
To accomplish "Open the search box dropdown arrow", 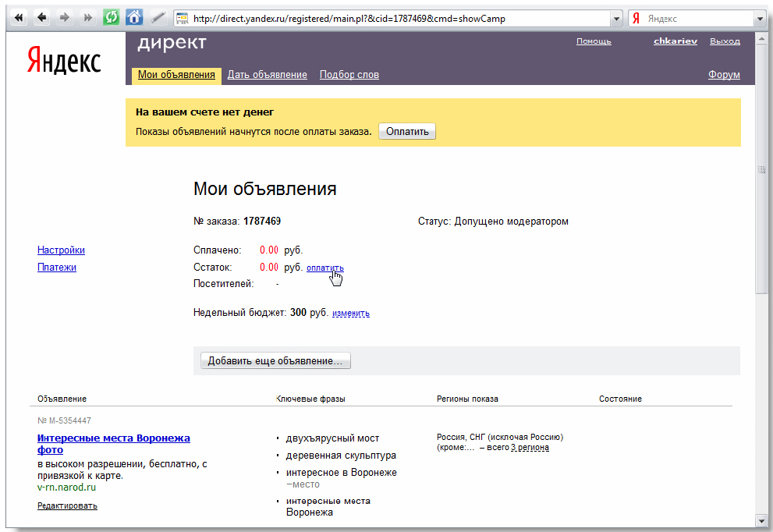I will point(759,19).
